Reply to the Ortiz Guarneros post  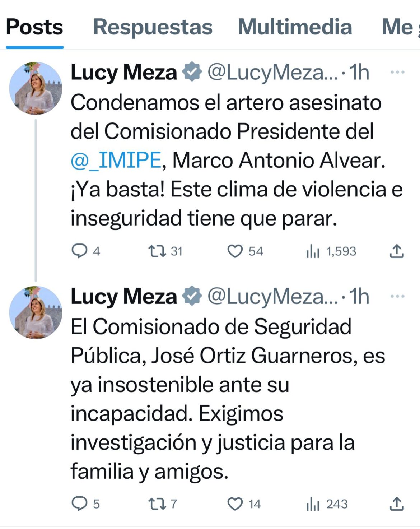tap(80, 504)
